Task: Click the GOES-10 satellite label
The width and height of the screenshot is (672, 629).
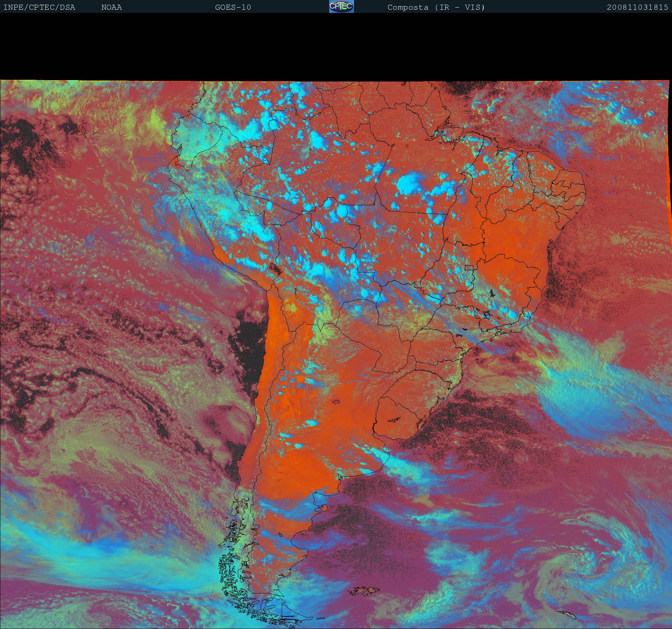Action: pyautogui.click(x=233, y=8)
